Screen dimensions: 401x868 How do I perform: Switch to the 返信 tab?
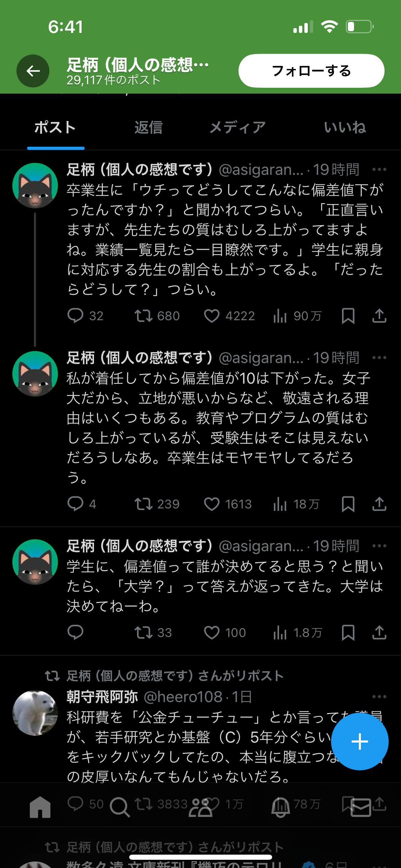click(148, 128)
